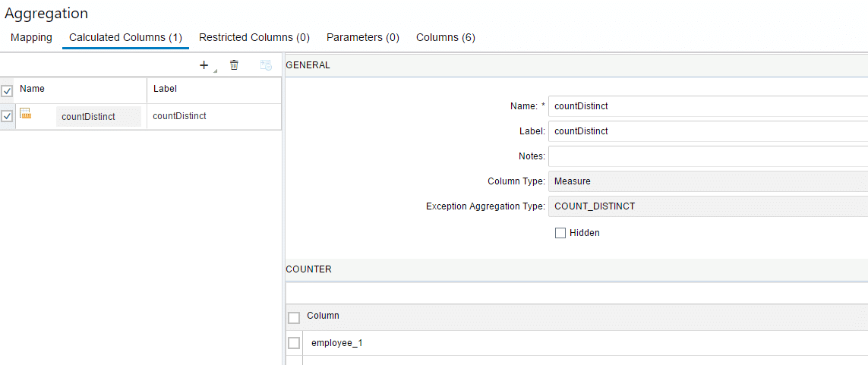
Task: Expand the Exception Aggregation Type dropdown
Action: (706, 206)
